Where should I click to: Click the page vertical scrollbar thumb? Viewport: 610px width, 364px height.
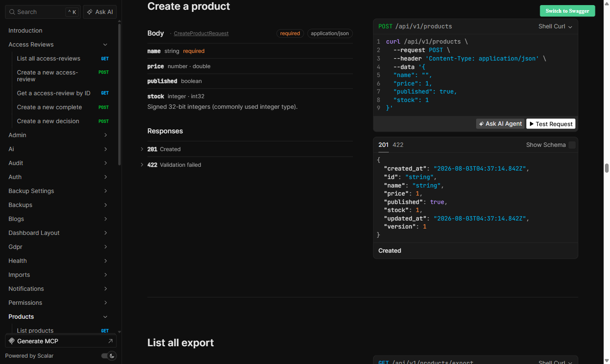607,168
